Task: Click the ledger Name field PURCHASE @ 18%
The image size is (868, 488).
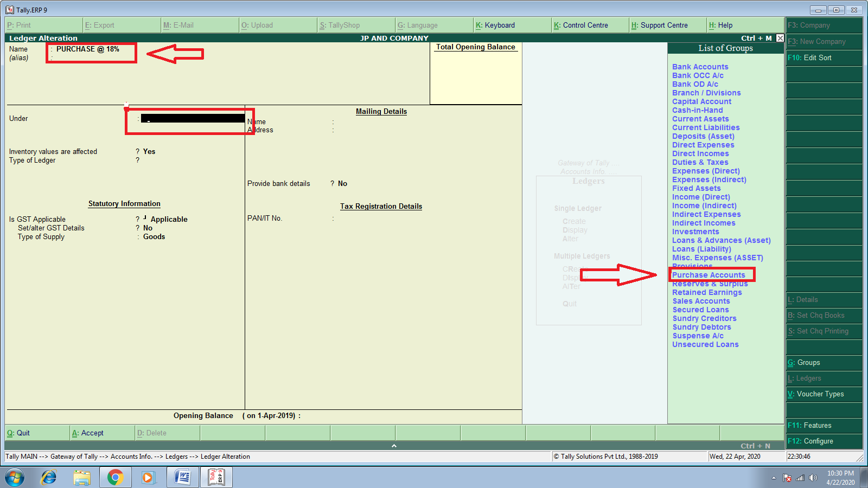Action: coord(88,49)
